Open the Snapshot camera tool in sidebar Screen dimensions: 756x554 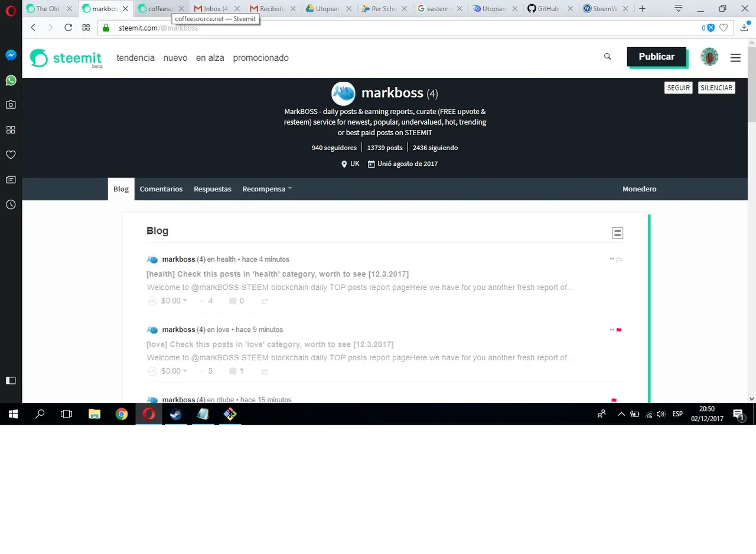(x=11, y=105)
